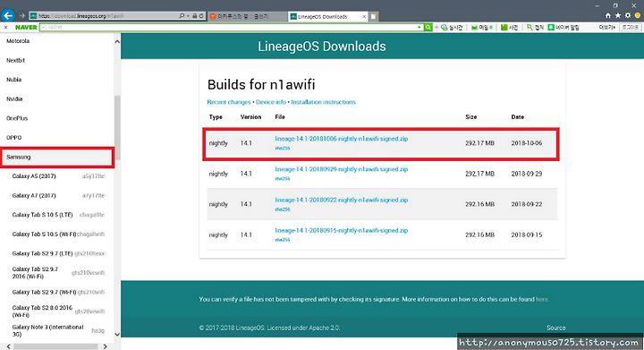Collapse the Samsung vendor section
Viewport: 644px width, 350px height.
click(57, 158)
